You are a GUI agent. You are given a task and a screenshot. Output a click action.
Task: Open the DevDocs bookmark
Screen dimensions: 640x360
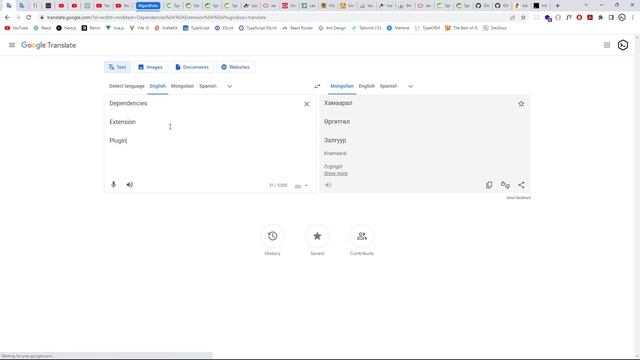coord(495,28)
